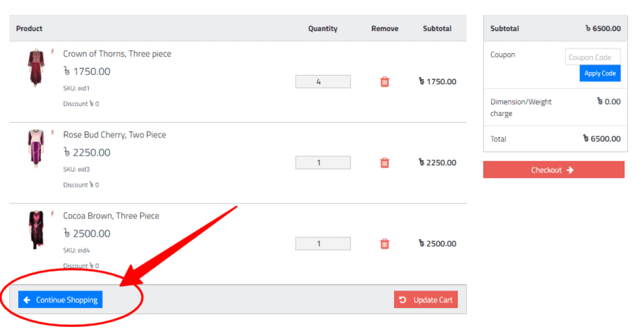
Task: Open Cocoa Brown, Three Piece title link
Action: coord(111,216)
